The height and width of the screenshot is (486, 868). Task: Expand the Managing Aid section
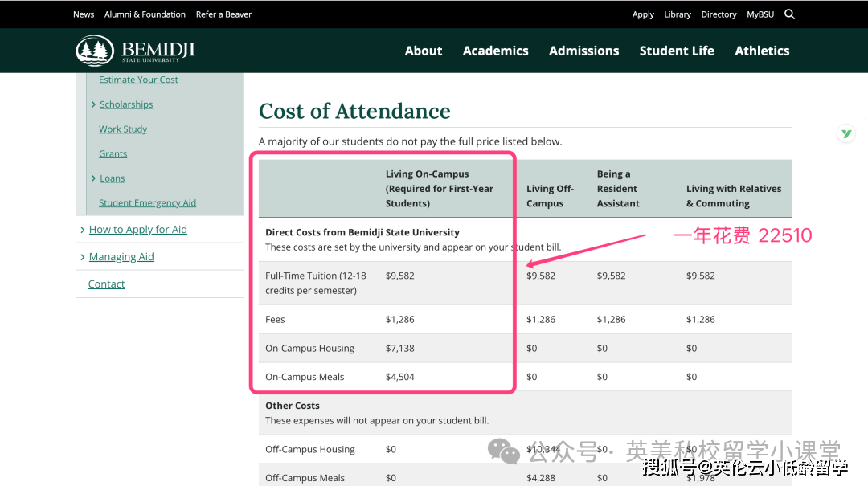click(83, 257)
